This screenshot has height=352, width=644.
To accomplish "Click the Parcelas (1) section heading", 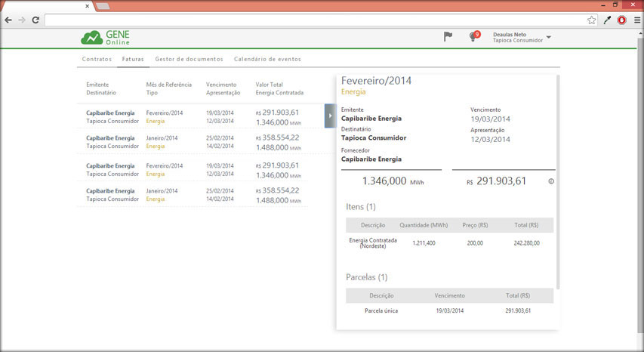I will tap(366, 277).
